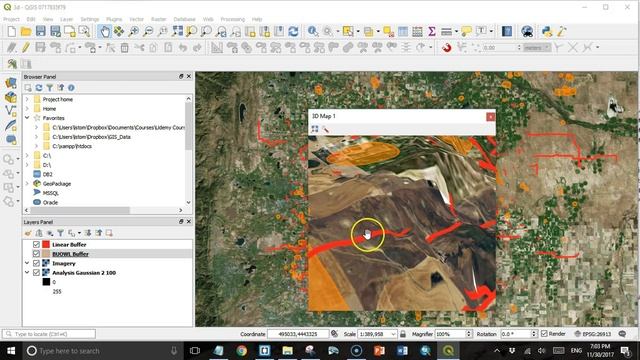Click the Delete Selected trash icon

(x=124, y=47)
